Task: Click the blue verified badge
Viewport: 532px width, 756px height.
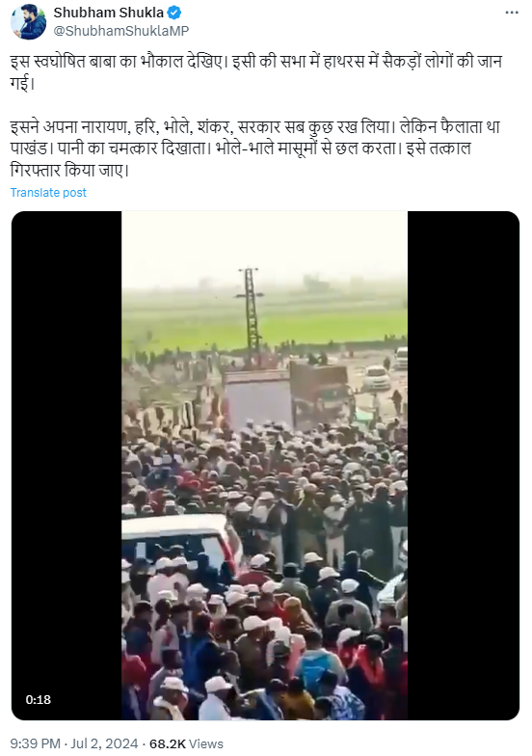Action: (173, 13)
